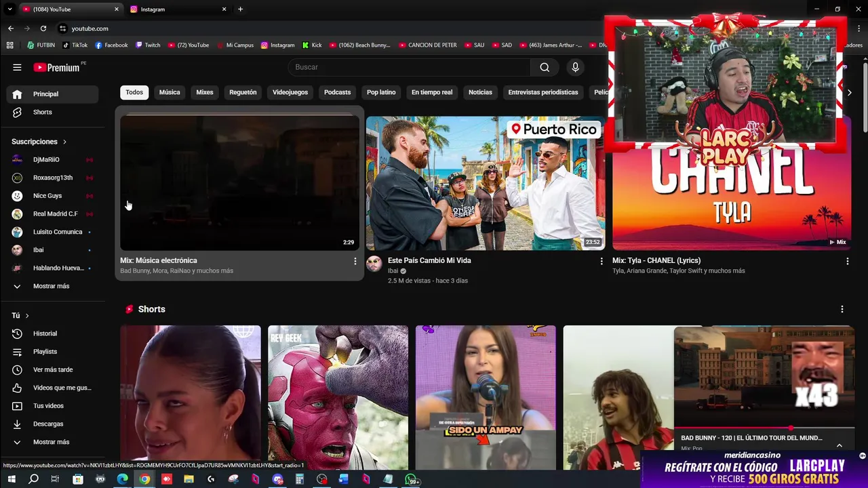Open the TikTok bookmark

click(75, 45)
